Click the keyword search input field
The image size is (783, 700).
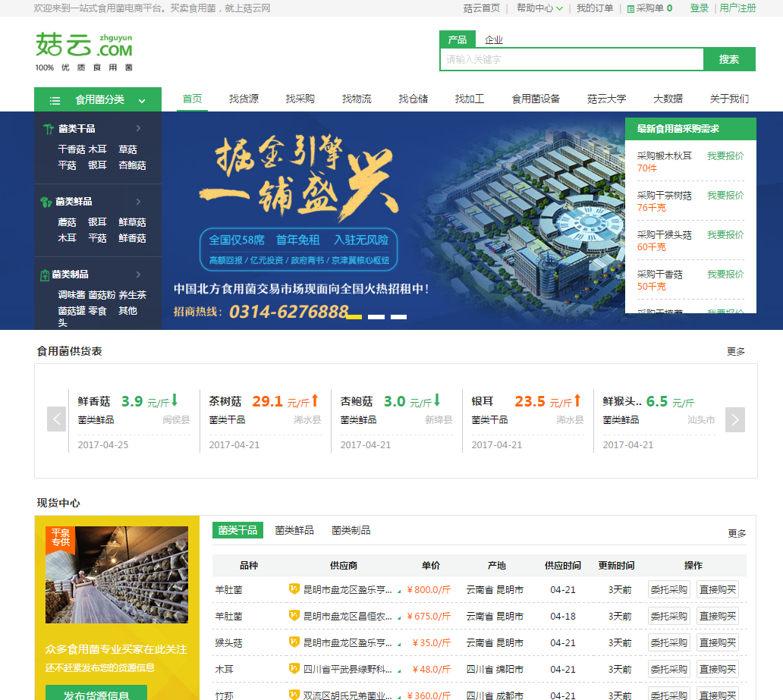(572, 59)
